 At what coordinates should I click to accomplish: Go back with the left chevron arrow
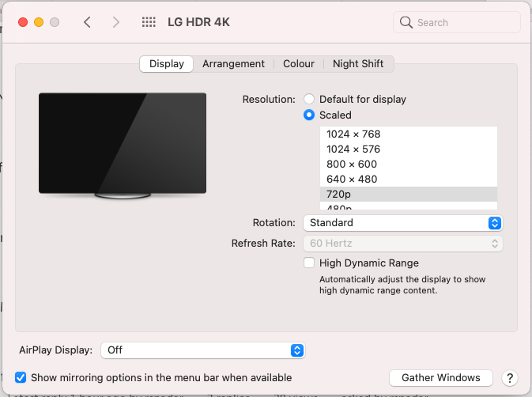point(87,22)
